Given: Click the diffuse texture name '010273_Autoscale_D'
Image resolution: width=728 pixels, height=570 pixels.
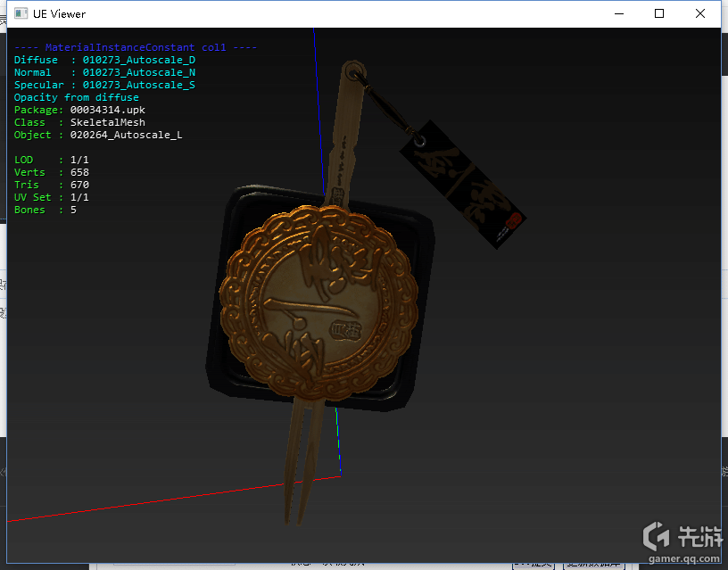Looking at the screenshot, I should [139, 60].
